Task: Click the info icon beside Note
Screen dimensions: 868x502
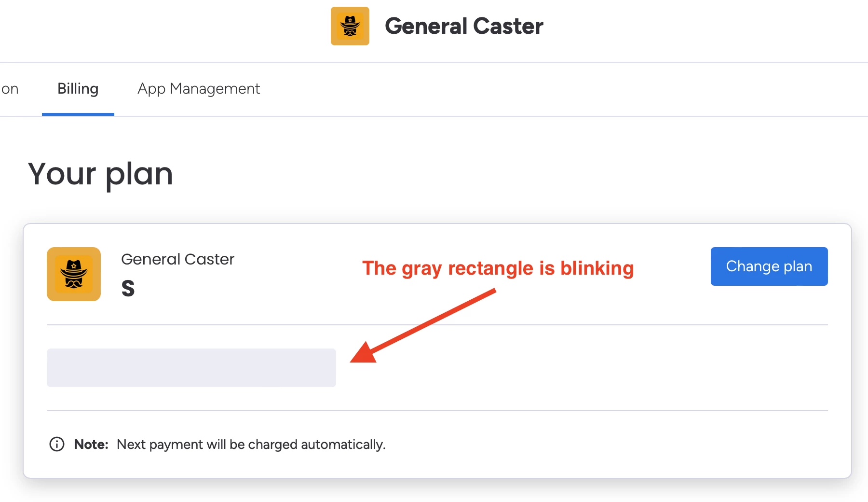Action: 57,444
